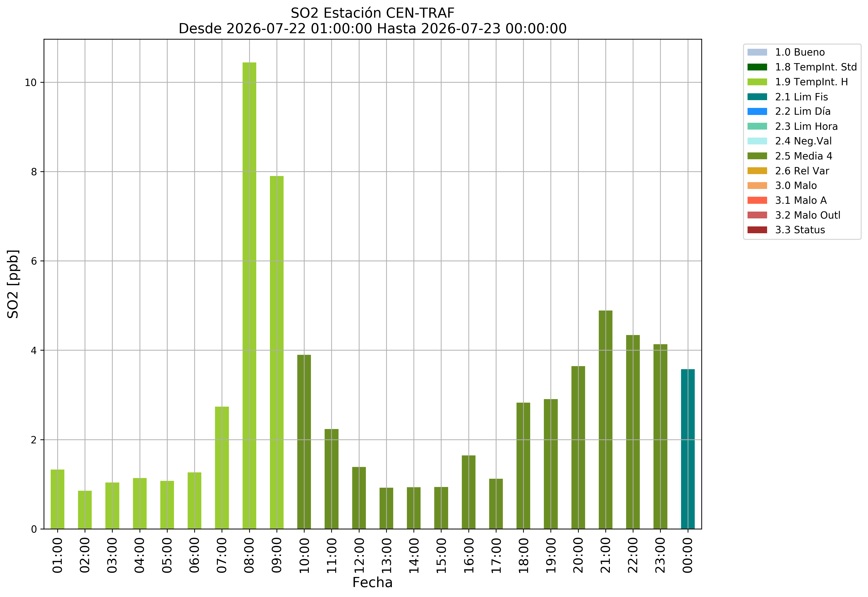This screenshot has height=597, width=868.
Task: Select the legend label "2.5 Media 4"
Action: [803, 156]
